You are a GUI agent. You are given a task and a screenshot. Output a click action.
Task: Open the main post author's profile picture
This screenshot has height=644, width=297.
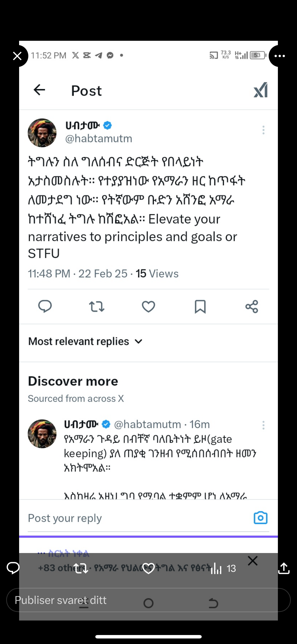point(42,133)
